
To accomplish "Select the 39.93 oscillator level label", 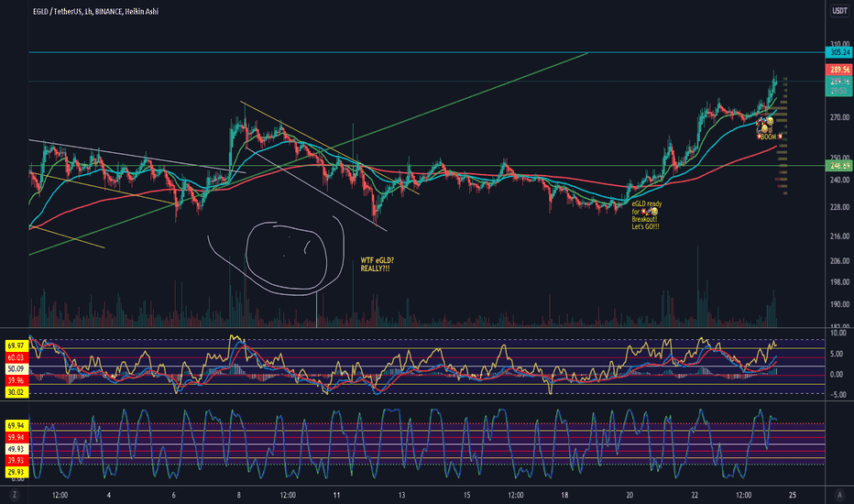I will 16,460.
